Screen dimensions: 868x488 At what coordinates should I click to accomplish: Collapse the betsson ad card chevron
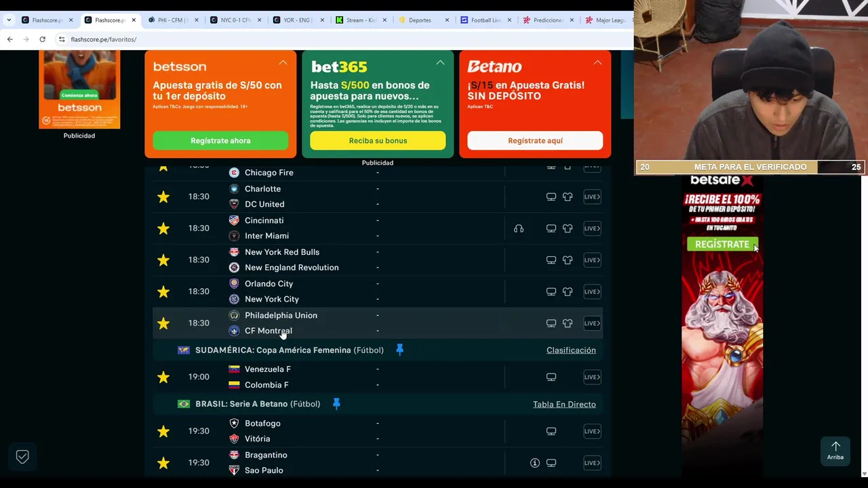[x=283, y=62]
